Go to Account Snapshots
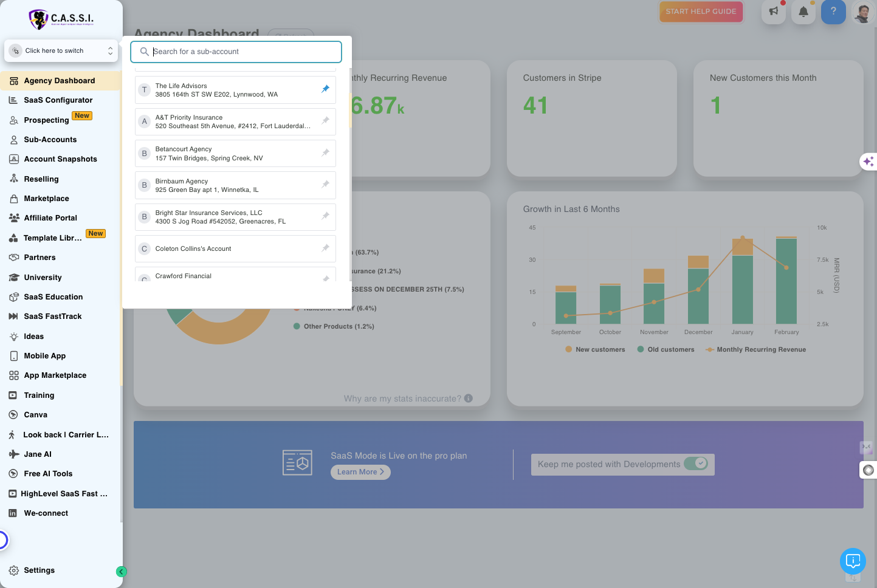This screenshot has width=877, height=588. pyautogui.click(x=60, y=159)
